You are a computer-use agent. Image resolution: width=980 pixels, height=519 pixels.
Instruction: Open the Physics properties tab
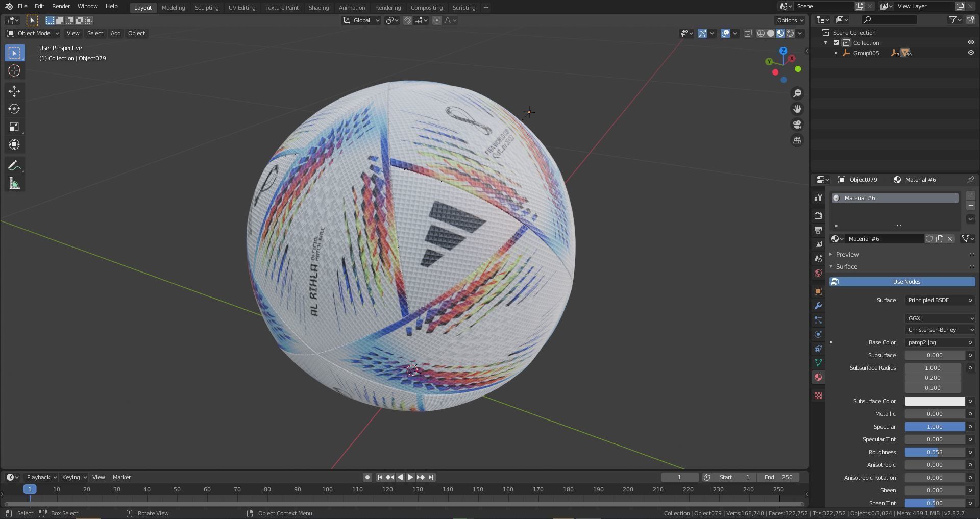click(818, 334)
